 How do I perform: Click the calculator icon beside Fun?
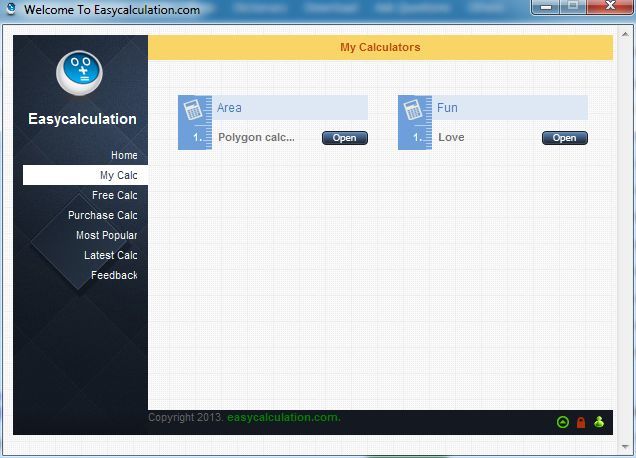[413, 110]
